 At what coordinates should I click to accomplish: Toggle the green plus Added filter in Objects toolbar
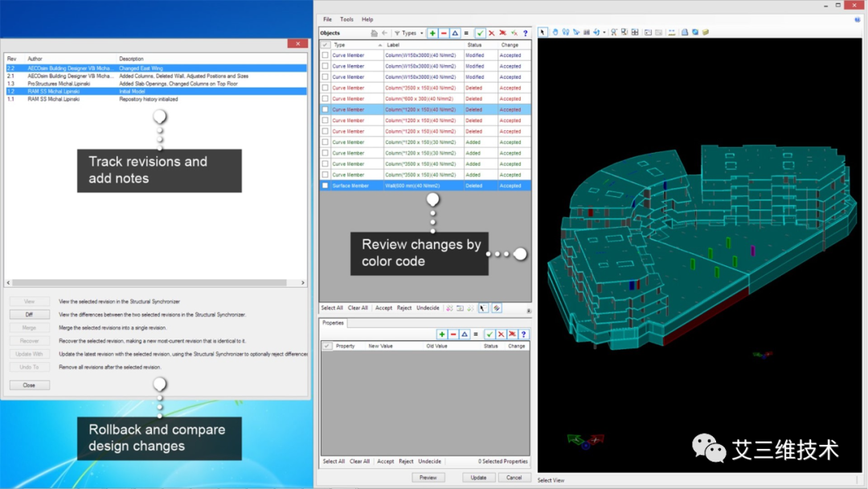[432, 33]
